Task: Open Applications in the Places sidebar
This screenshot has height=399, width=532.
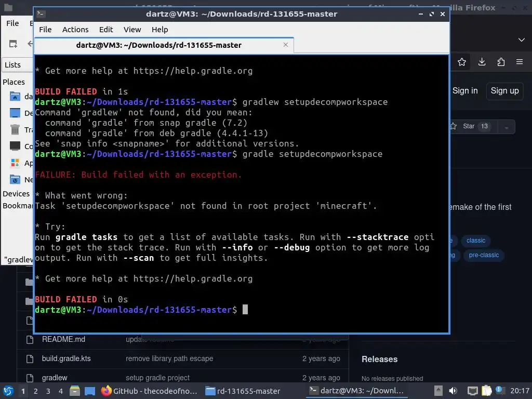Action: tap(20, 163)
